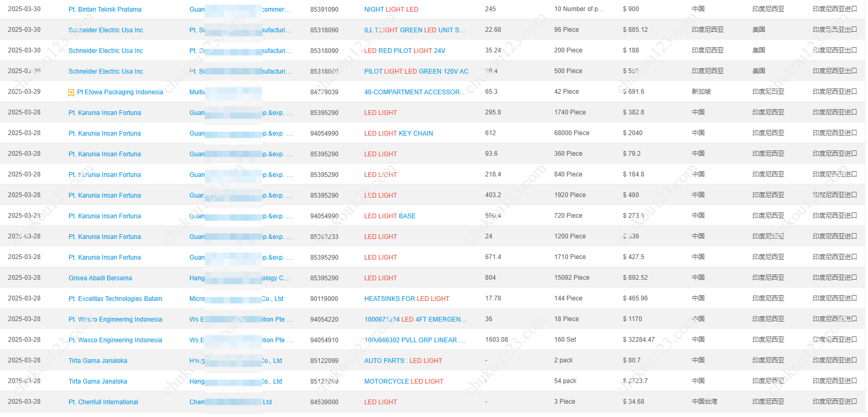This screenshot has width=868, height=417.
Task: Select the quantity 54 pack
Action: click(x=565, y=381)
